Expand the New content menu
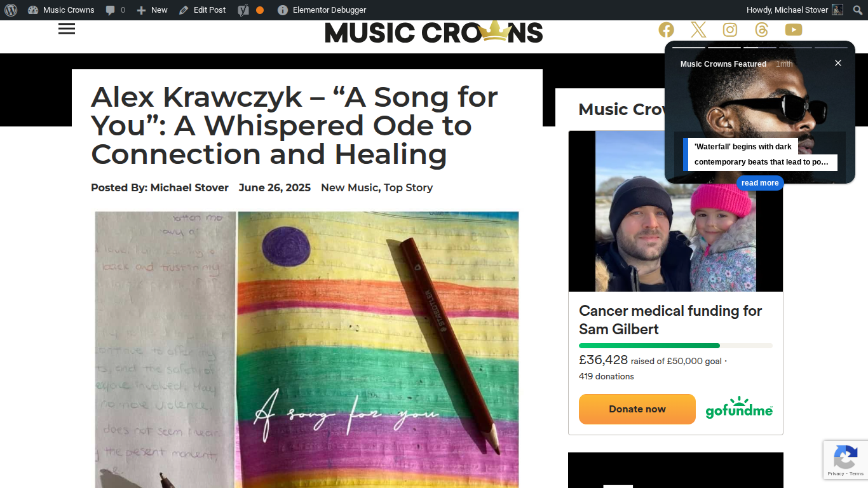This screenshot has height=488, width=868. [153, 10]
